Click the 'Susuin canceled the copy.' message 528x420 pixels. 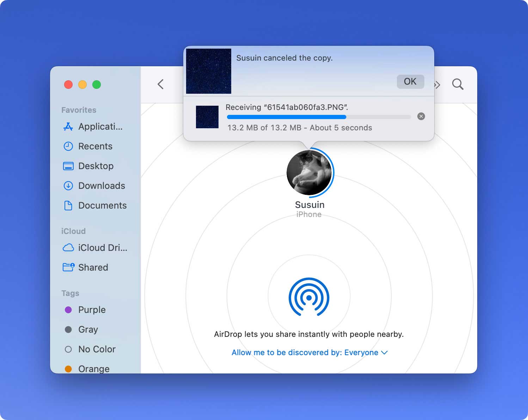pyautogui.click(x=284, y=58)
